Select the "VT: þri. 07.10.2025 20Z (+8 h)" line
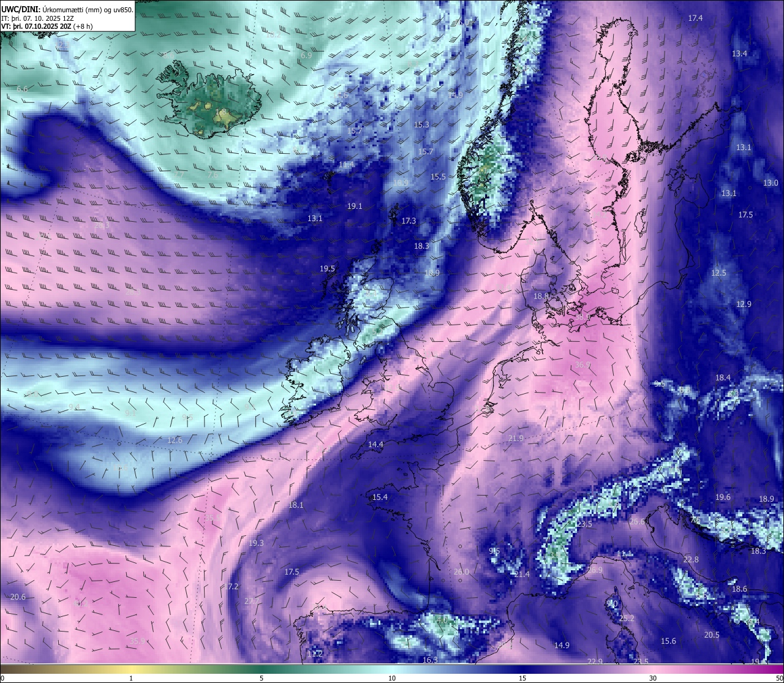 47,28
